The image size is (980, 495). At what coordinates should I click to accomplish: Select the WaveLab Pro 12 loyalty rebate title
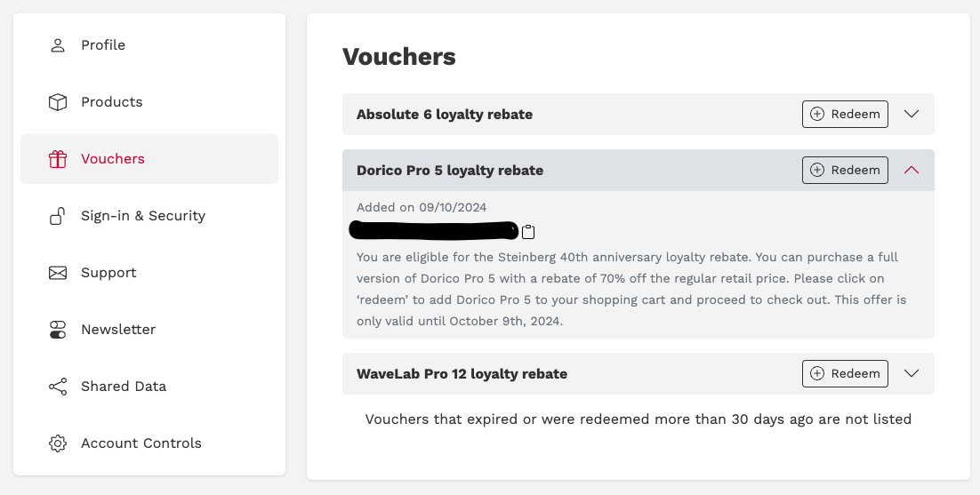pyautogui.click(x=462, y=374)
